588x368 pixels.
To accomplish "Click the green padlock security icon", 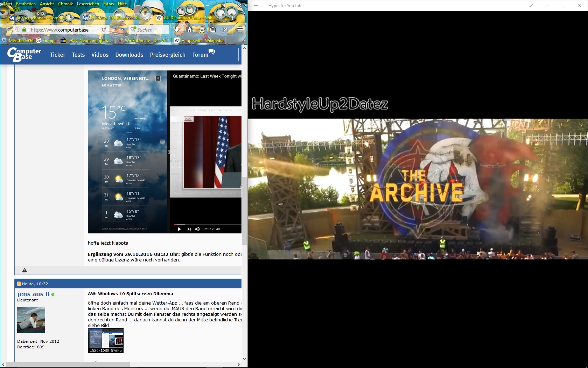I will [24, 30].
